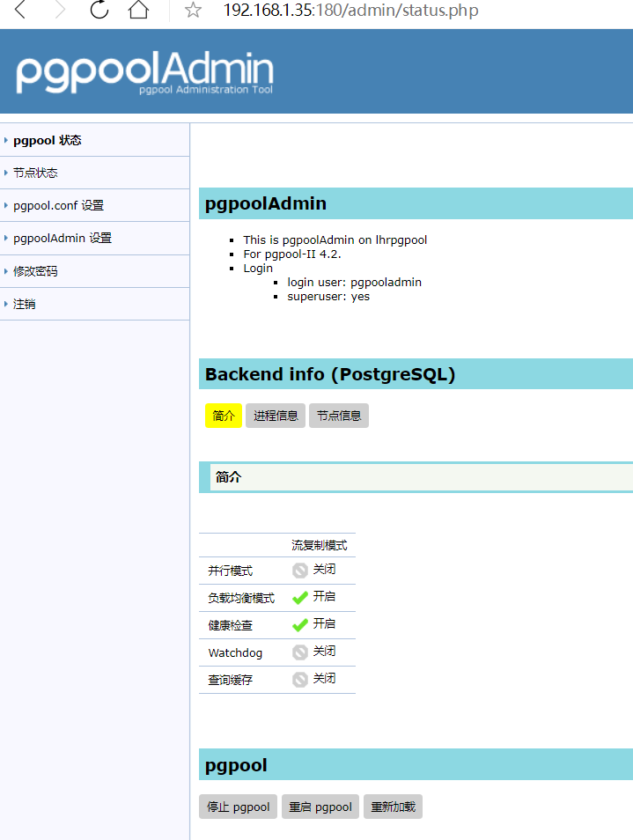
Task: Click the 'For pgpool-II 4.2.' line
Action: [x=292, y=254]
